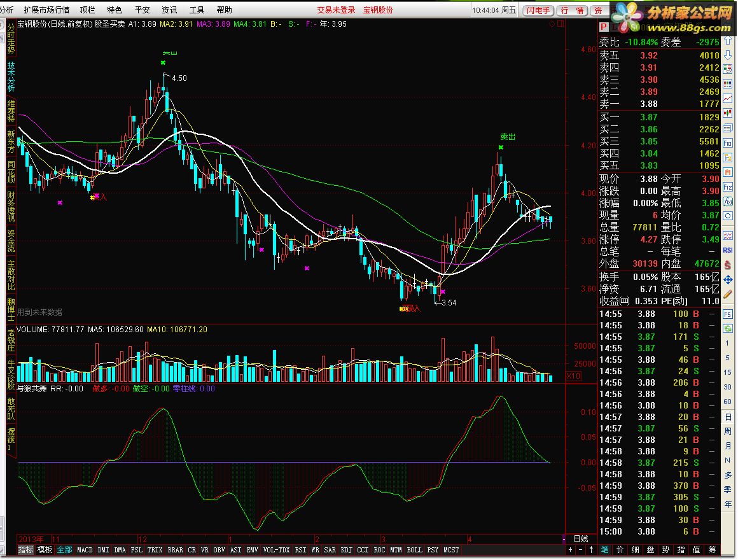Click the up arrow button at bottom
The image size is (738, 560).
(x=591, y=550)
